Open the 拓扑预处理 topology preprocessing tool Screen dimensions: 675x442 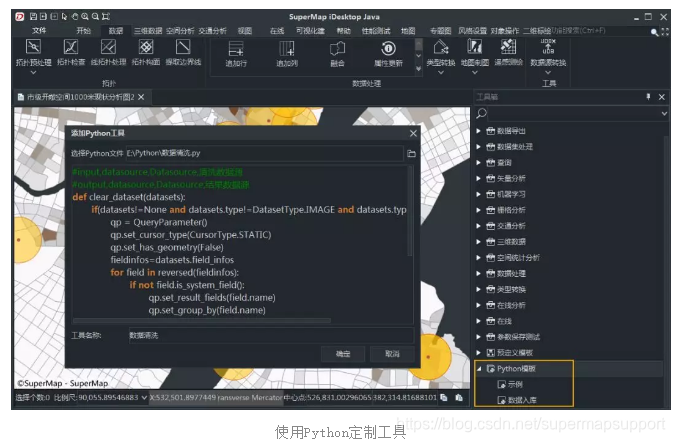pyautogui.click(x=33, y=52)
